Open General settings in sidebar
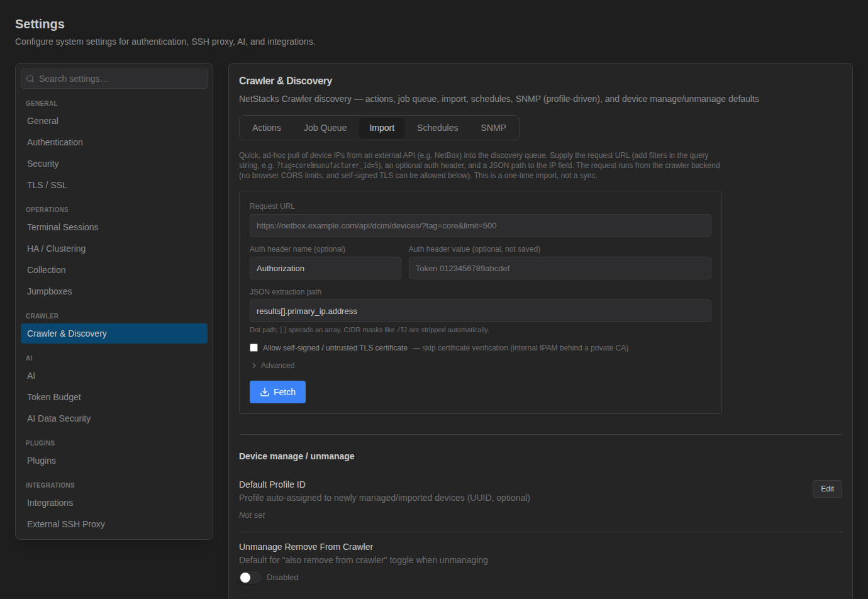The width and height of the screenshot is (868, 599). (x=114, y=121)
